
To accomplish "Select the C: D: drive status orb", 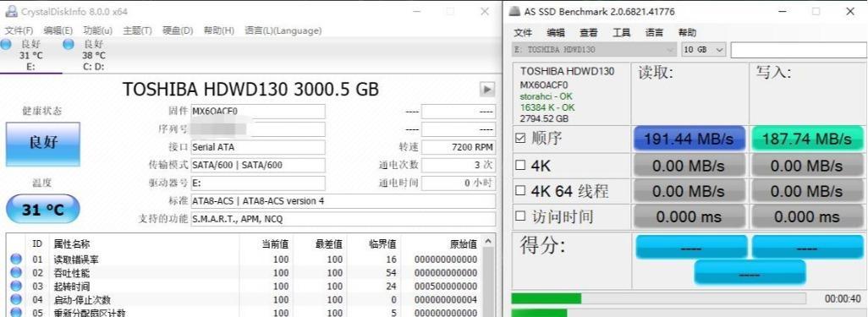I will (69, 44).
